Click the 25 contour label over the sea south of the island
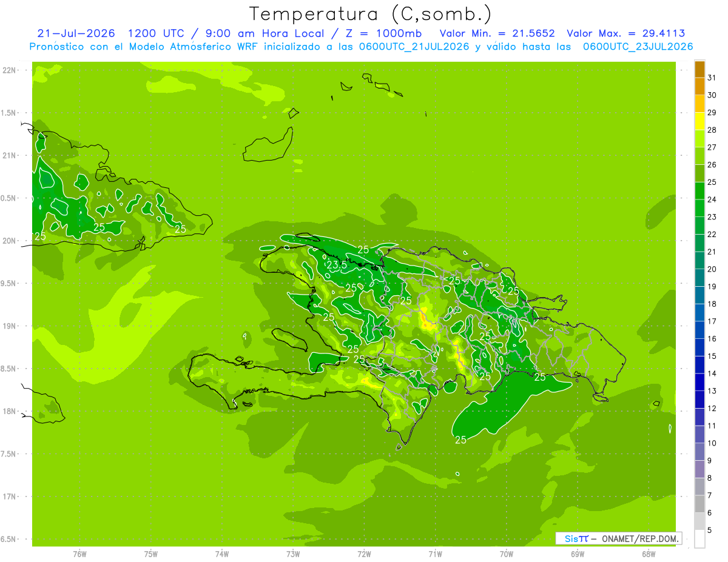728x562 pixels. click(460, 440)
